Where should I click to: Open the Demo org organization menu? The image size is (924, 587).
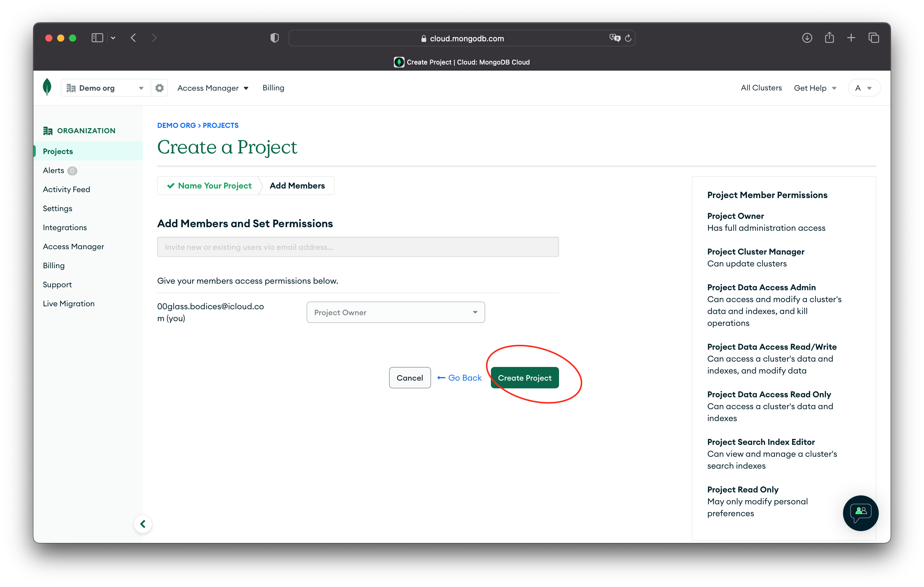pyautogui.click(x=105, y=88)
